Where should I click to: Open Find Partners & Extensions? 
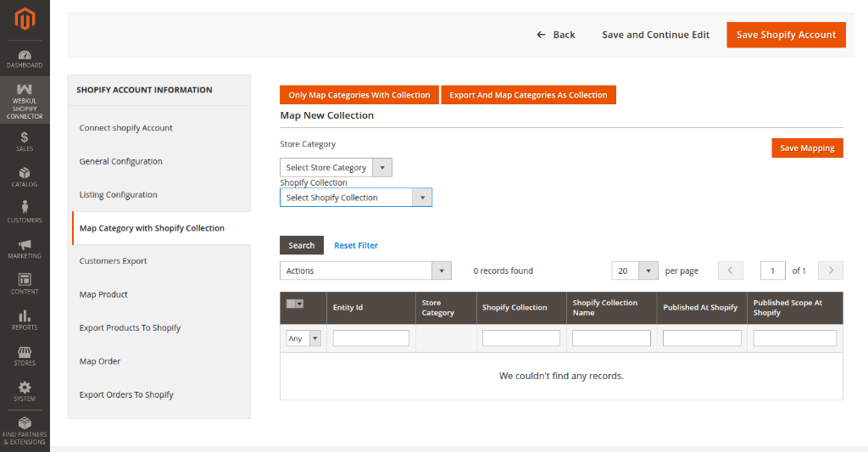[x=25, y=431]
